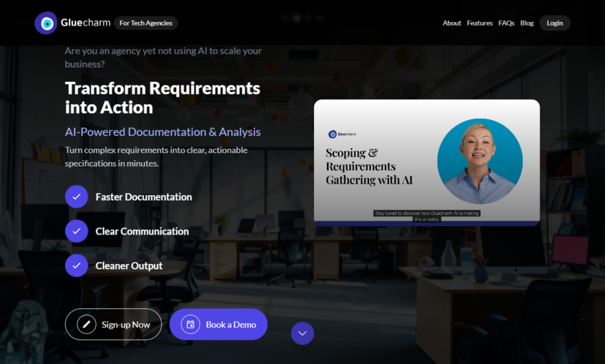Click the Book a Demo button
The height and width of the screenshot is (364, 605).
coord(219,324)
